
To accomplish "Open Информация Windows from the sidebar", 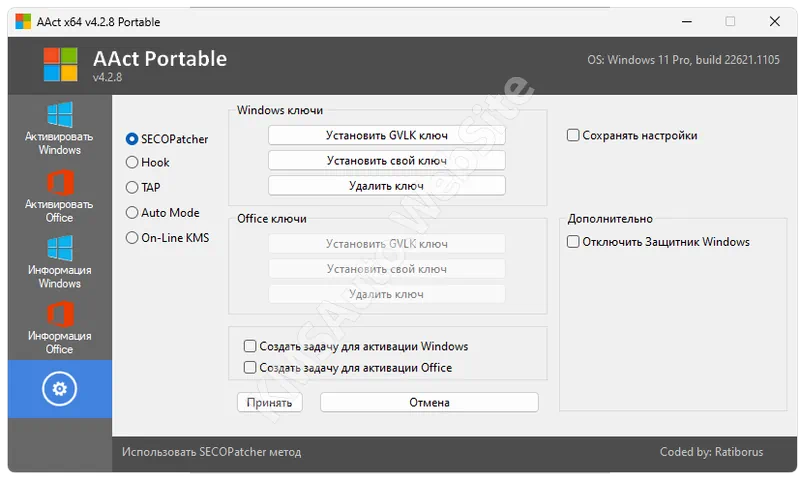I will [x=59, y=262].
